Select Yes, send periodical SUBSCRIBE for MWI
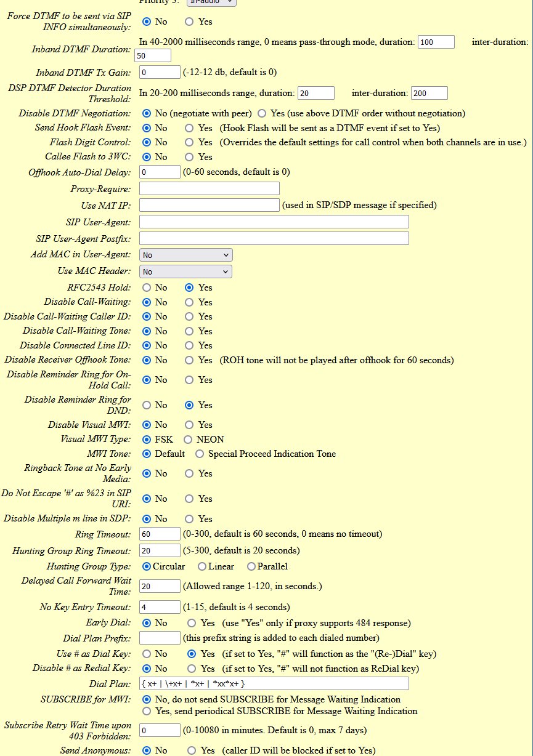The width and height of the screenshot is (533, 756). click(147, 711)
